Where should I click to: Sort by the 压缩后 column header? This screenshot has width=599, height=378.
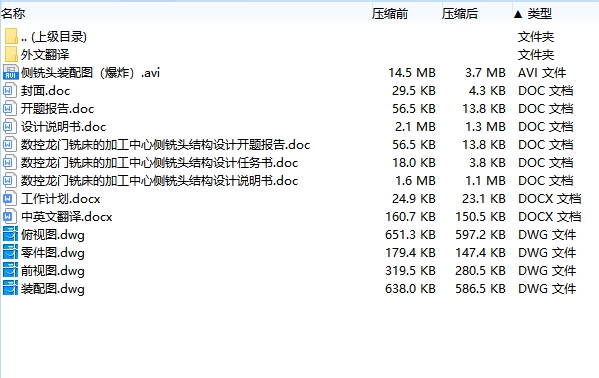pos(460,14)
